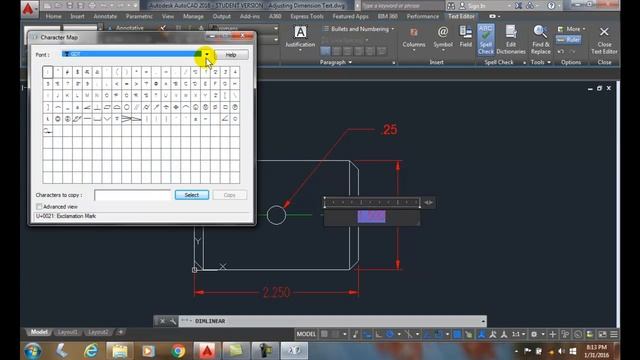Click the selected dimension text in editor
The width and height of the screenshot is (640, 360).
[371, 216]
